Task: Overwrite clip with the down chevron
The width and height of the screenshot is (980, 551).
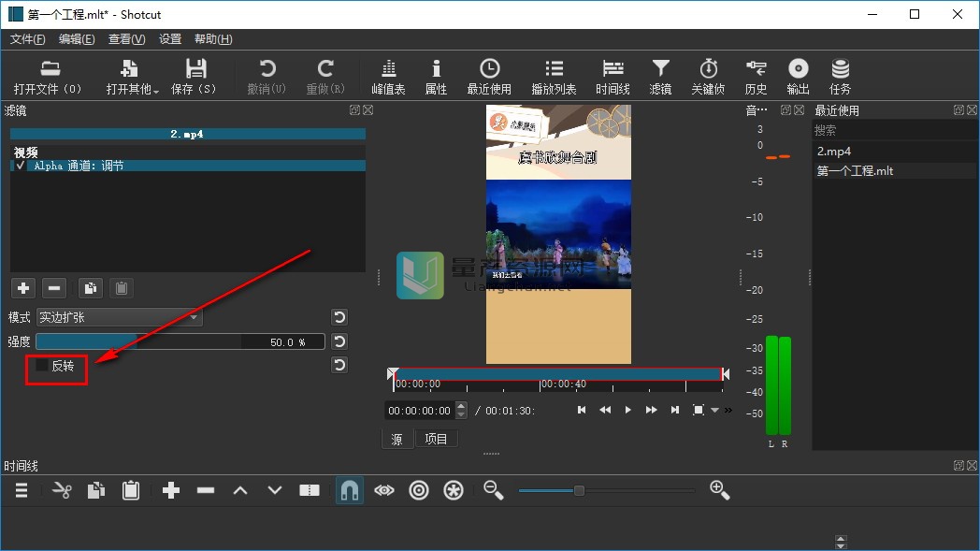Action: coord(274,491)
